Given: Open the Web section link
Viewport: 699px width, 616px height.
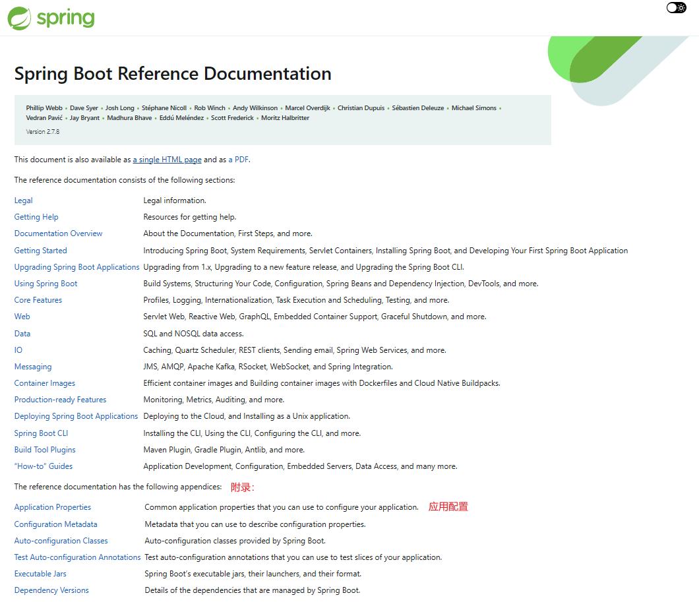Looking at the screenshot, I should (x=22, y=317).
